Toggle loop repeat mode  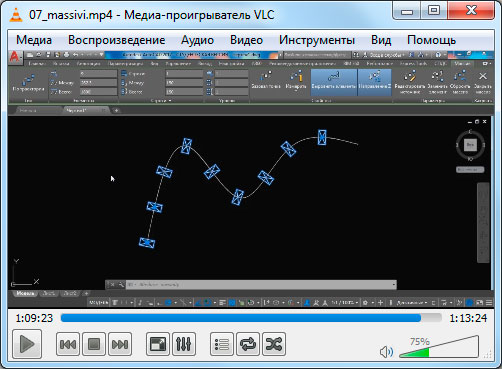248,344
